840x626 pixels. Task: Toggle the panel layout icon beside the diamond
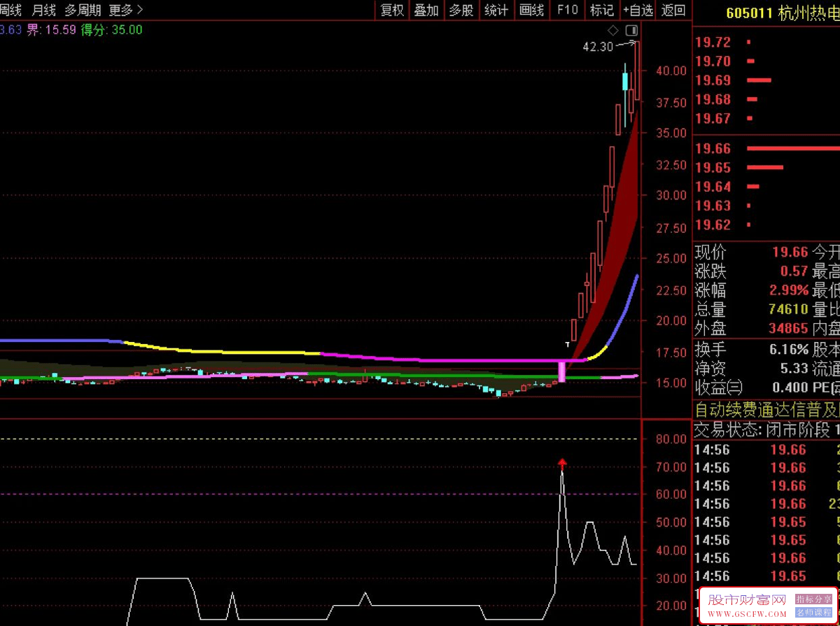click(x=631, y=30)
